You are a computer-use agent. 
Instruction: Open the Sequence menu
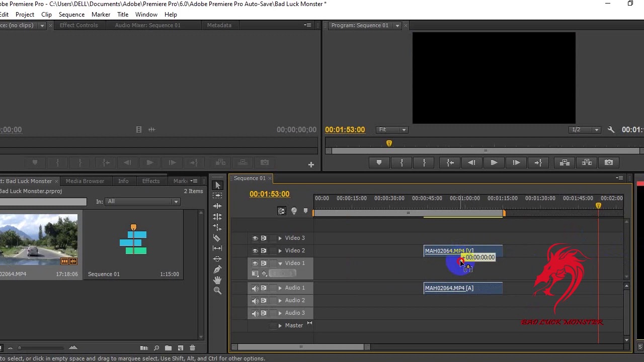[x=71, y=15]
